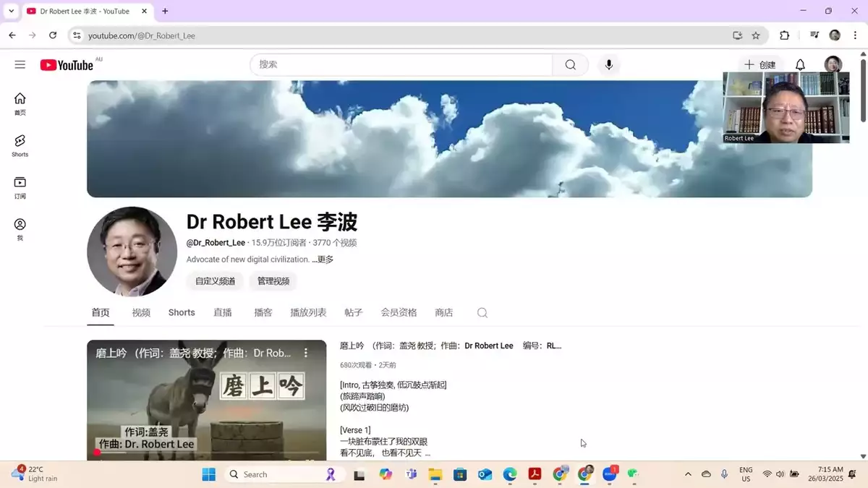The image size is (868, 488).
Task: Open a new Chrome tab
Action: (x=165, y=11)
